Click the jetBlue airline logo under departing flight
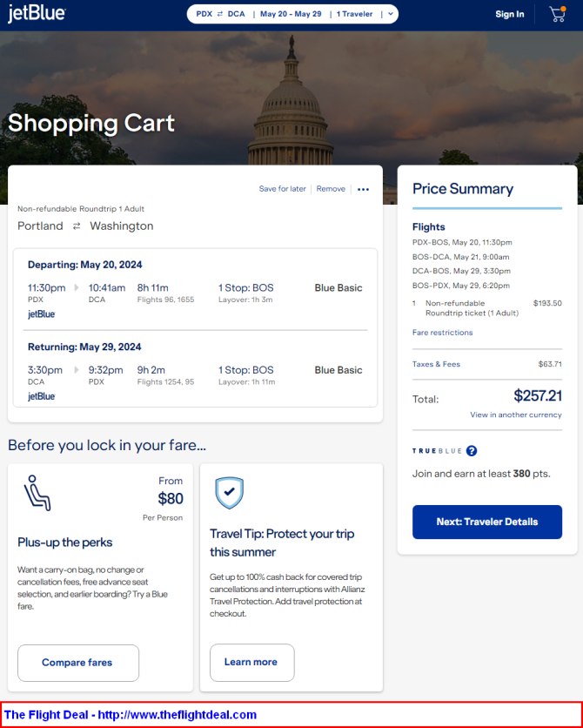Image resolution: width=583 pixels, height=728 pixels. point(41,314)
